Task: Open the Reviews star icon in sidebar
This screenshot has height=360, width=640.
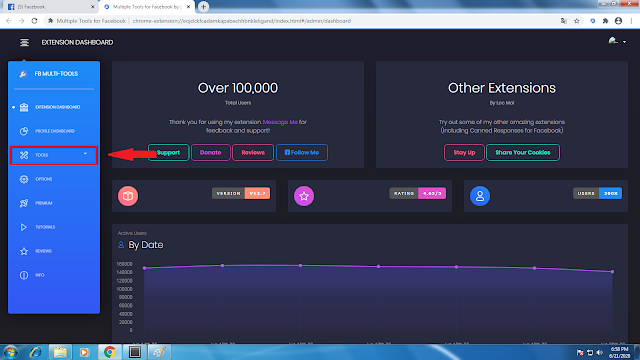Action: point(24,251)
